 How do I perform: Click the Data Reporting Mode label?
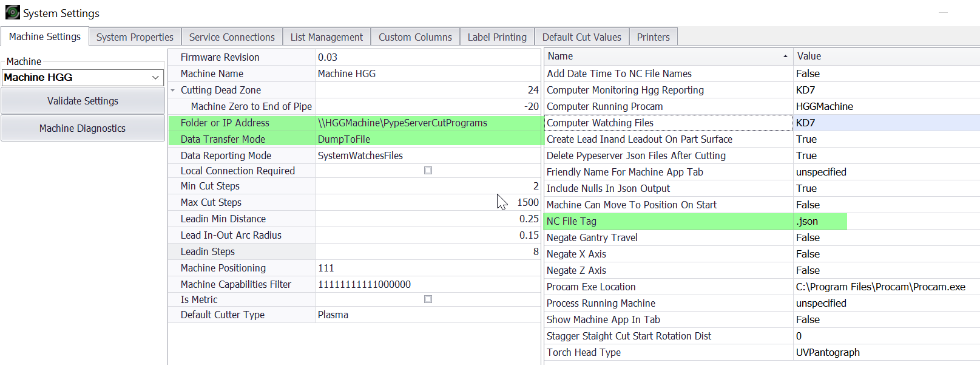(226, 155)
